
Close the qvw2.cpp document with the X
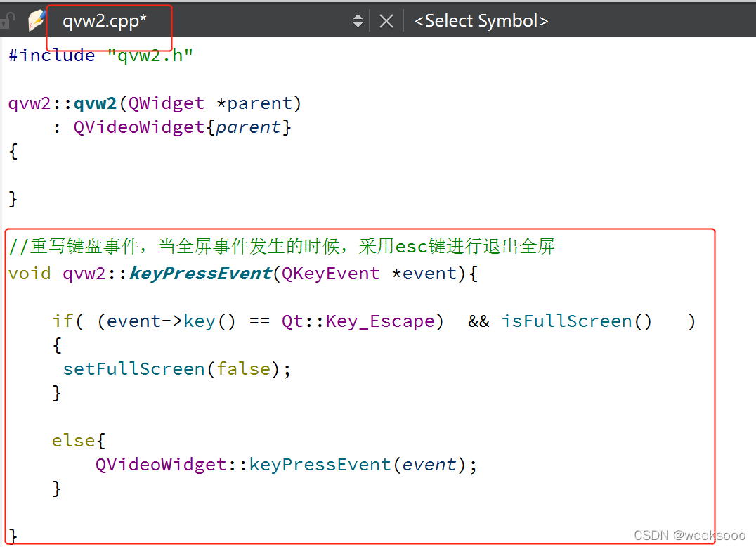coord(386,21)
